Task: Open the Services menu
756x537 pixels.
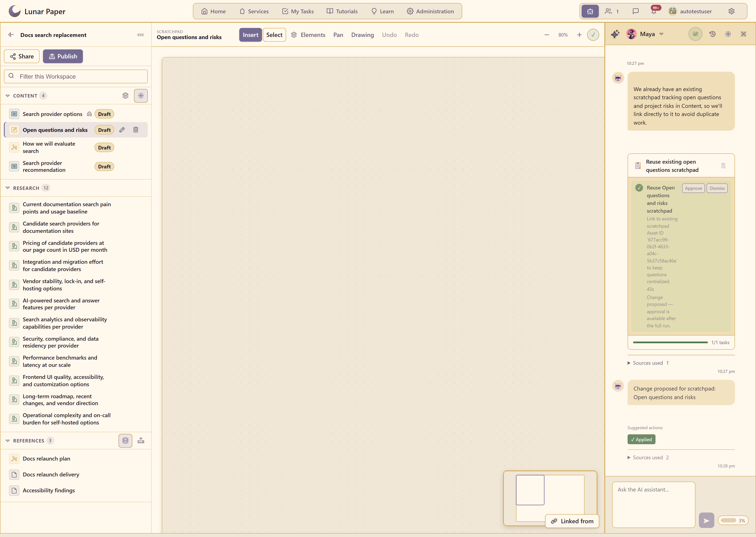Action: coord(254,11)
